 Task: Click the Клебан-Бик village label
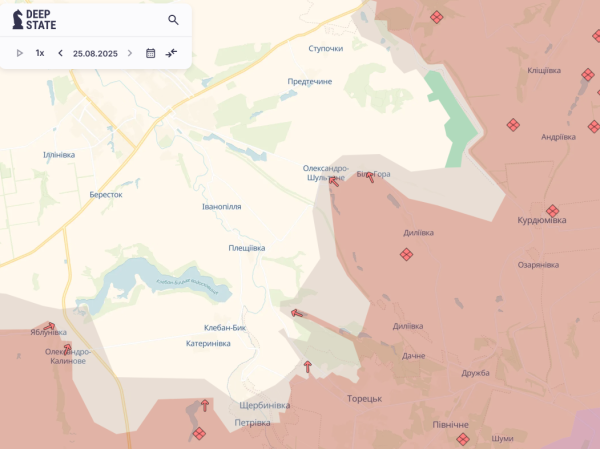pos(225,328)
